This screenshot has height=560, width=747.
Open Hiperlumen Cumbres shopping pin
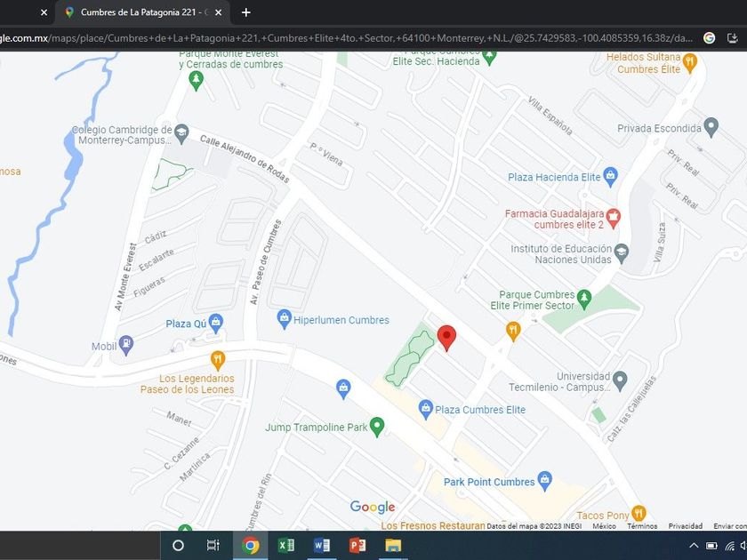(x=284, y=319)
